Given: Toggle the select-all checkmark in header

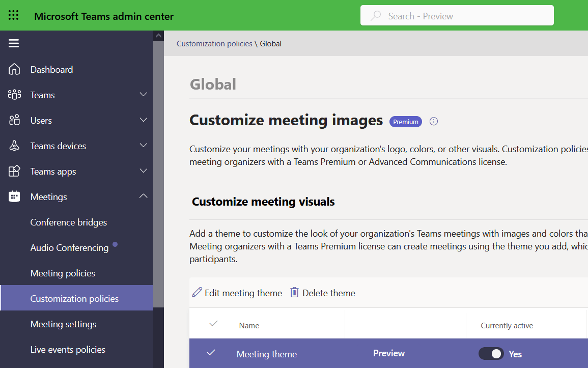Looking at the screenshot, I should [214, 324].
